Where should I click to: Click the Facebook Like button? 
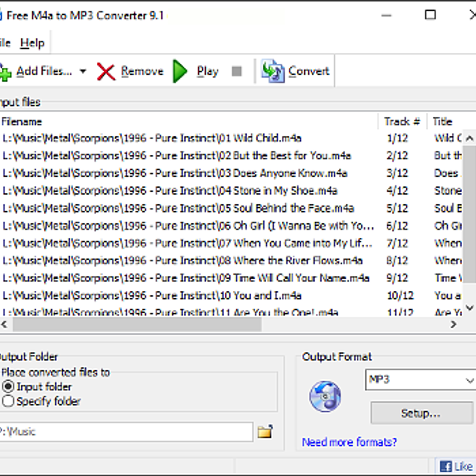(456, 466)
